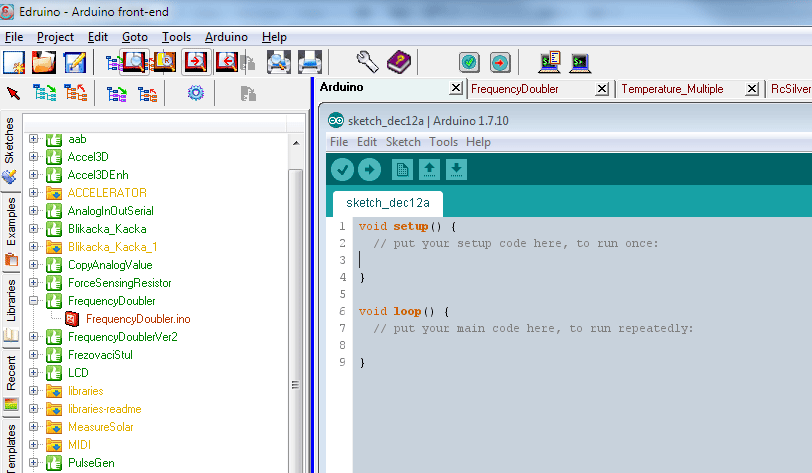Expand the LCD sketch node
Screen dimensions: 812x473
(34, 372)
